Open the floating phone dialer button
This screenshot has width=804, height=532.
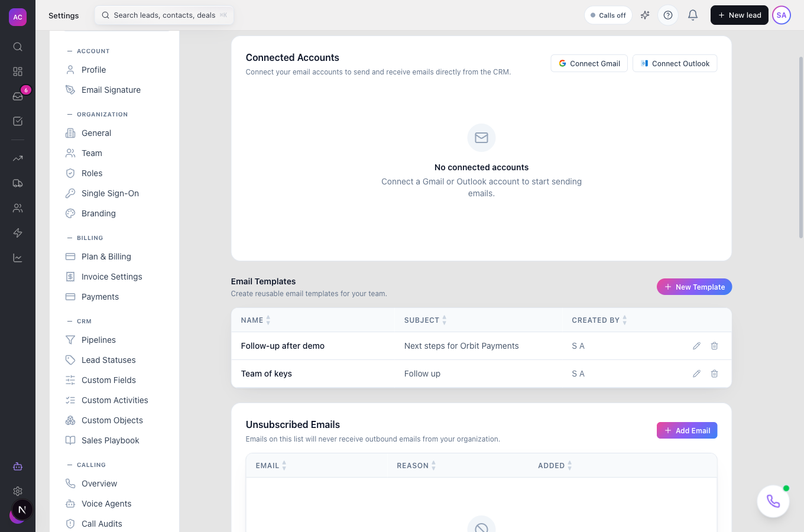[x=773, y=501]
